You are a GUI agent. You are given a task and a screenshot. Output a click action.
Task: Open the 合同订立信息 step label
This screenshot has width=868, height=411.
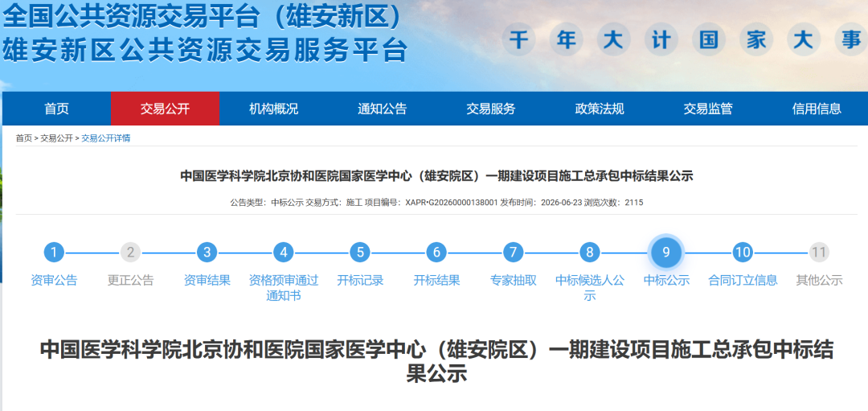(x=743, y=280)
